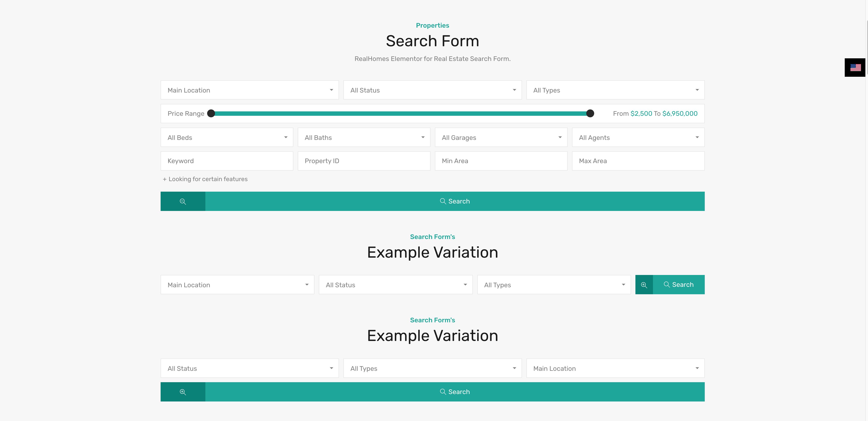
Task: Click the bottom form's wide Search button
Action: [455, 392]
